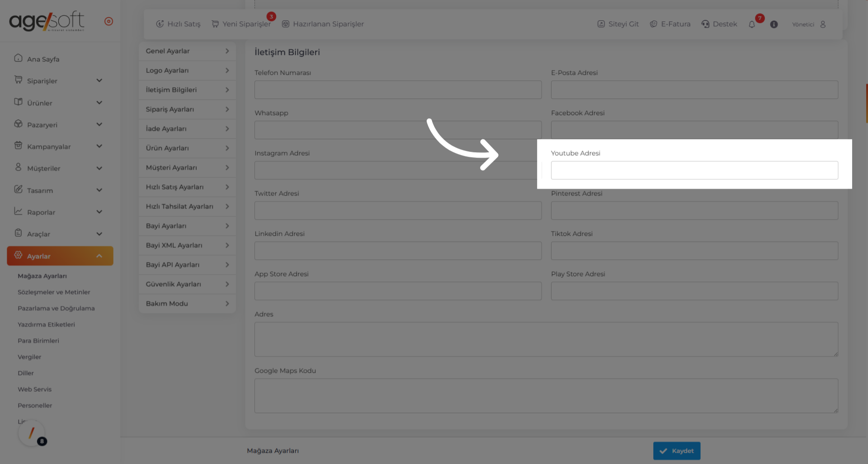Open Yazdırma Etiketleri

click(46, 324)
